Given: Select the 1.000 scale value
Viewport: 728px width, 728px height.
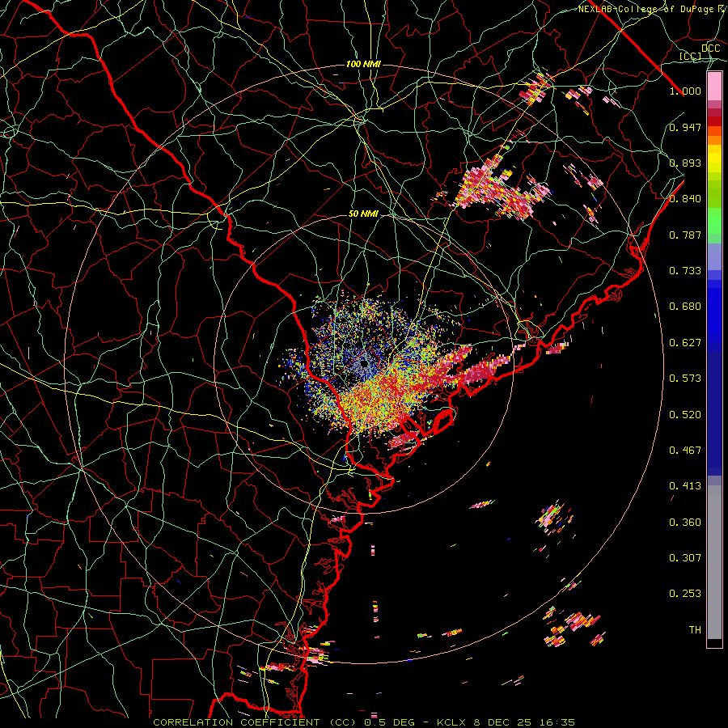Looking at the screenshot, I should coord(685,91).
